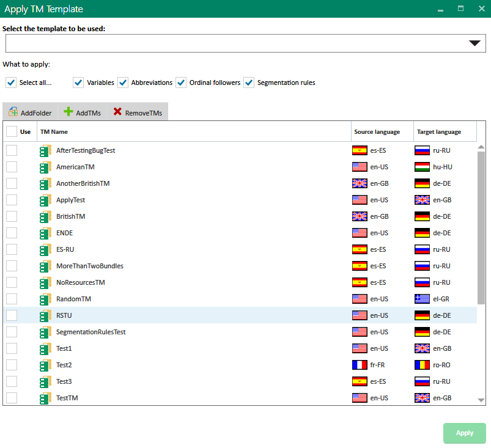Click the TM icon next to MoreThanTwoBundles
The image size is (491, 448).
(x=45, y=266)
